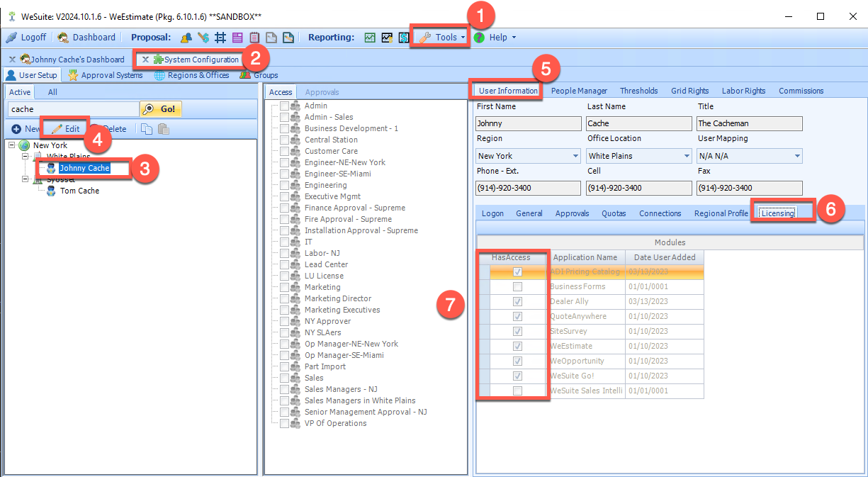
Task: Click the group icon next to Engineering
Action: 295,185
